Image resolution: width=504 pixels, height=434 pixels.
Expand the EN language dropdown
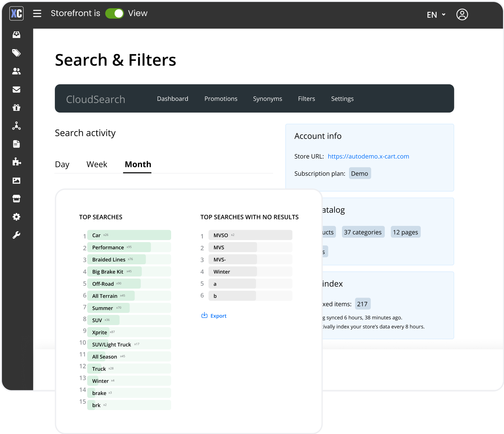tap(436, 15)
